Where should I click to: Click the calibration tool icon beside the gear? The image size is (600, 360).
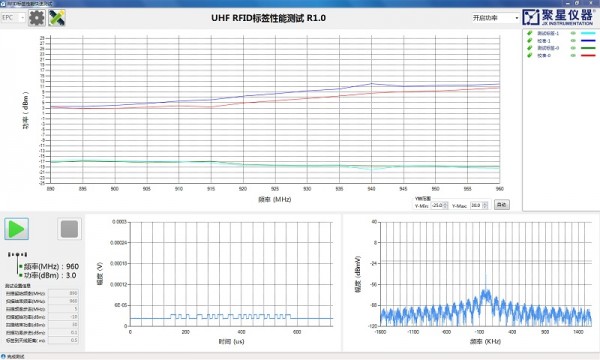coord(57,18)
